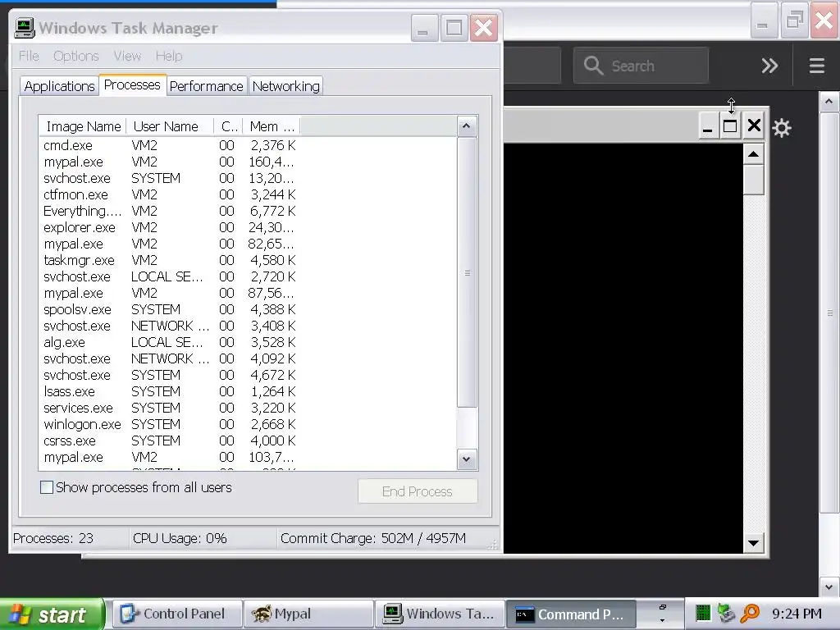The height and width of the screenshot is (630, 840).
Task: Click browser page scrollbar down arrow
Action: 829,587
